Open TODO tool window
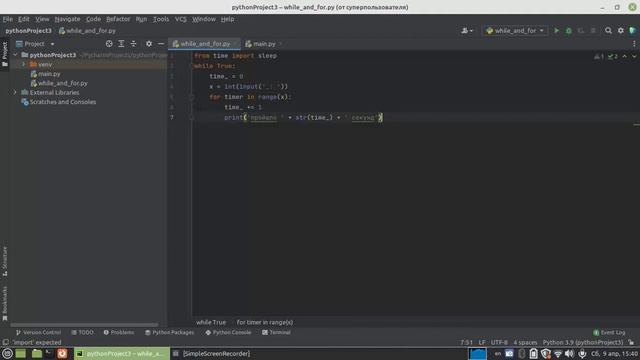This screenshot has height=360, width=640. 82,332
